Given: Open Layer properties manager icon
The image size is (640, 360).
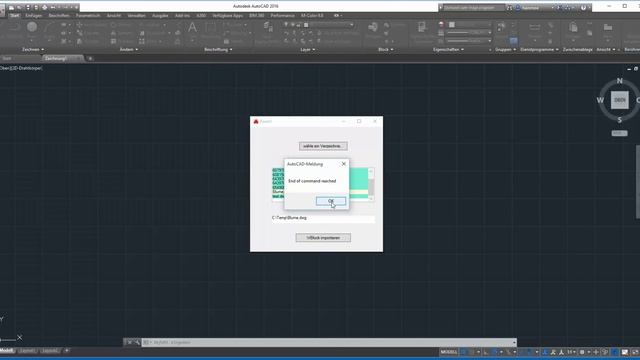Looking at the screenshot, I should [x=268, y=27].
